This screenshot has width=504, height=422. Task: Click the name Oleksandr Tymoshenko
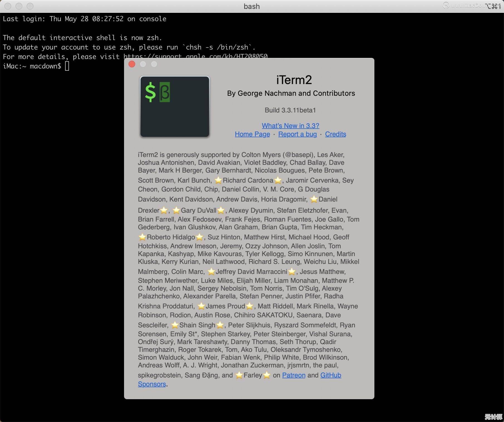coord(306,350)
